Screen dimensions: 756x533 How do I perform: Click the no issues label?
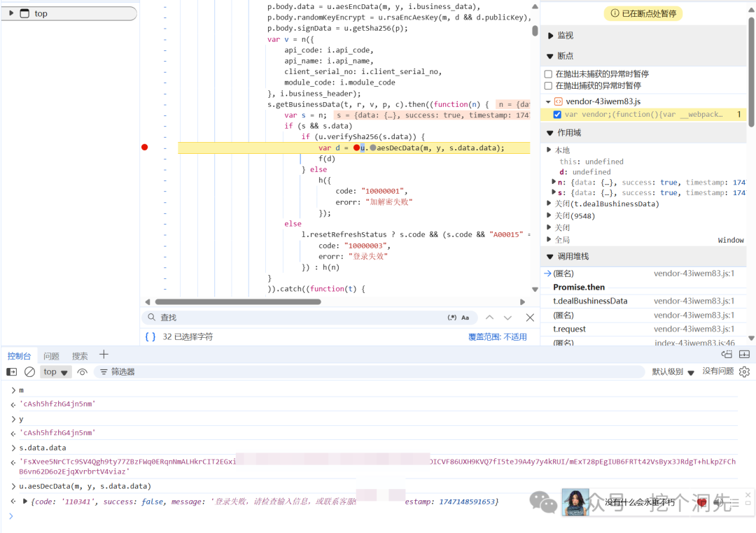click(x=718, y=371)
